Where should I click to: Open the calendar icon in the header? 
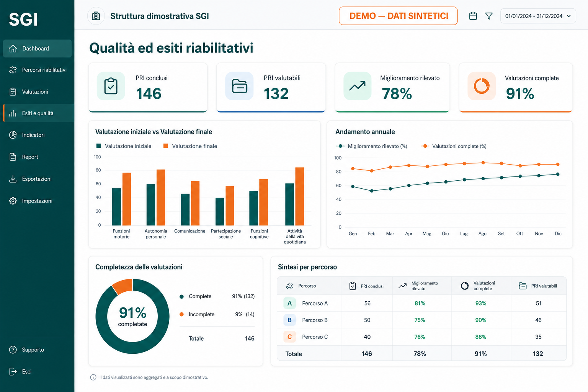(473, 16)
